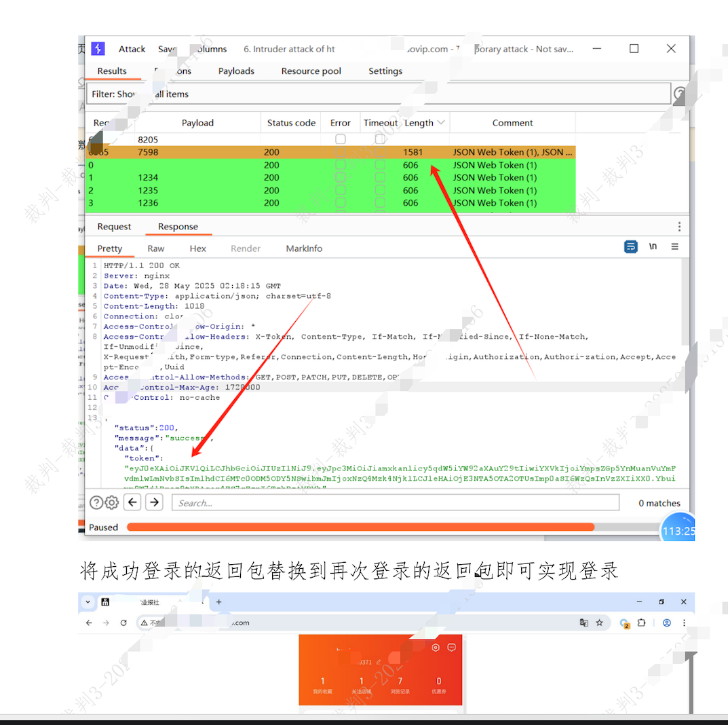Open the Payloads tab
Image resolution: width=728 pixels, height=725 pixels.
[236, 71]
